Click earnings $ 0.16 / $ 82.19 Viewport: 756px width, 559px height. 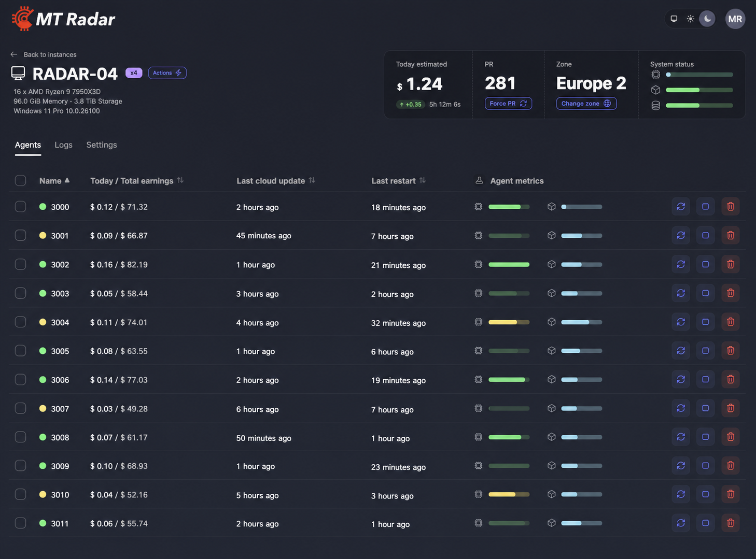click(x=119, y=265)
